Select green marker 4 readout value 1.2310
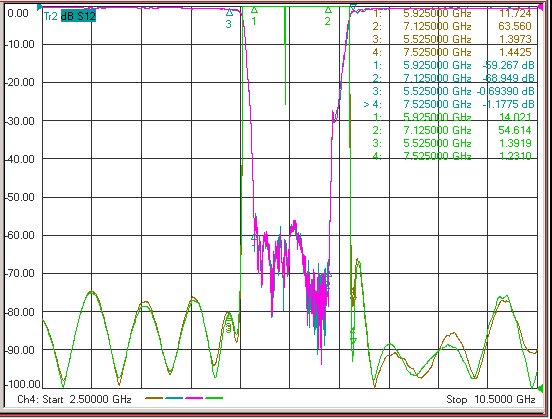The height and width of the screenshot is (419, 552). 515,156
